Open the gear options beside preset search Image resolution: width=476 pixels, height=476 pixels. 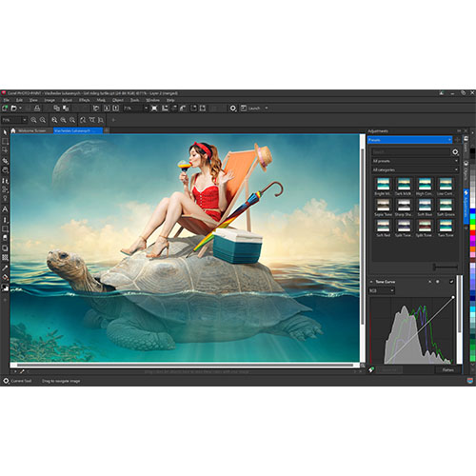[x=455, y=152]
